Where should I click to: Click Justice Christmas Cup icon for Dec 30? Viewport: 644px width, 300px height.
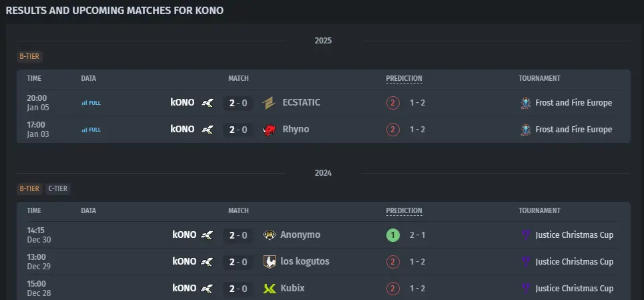point(526,235)
